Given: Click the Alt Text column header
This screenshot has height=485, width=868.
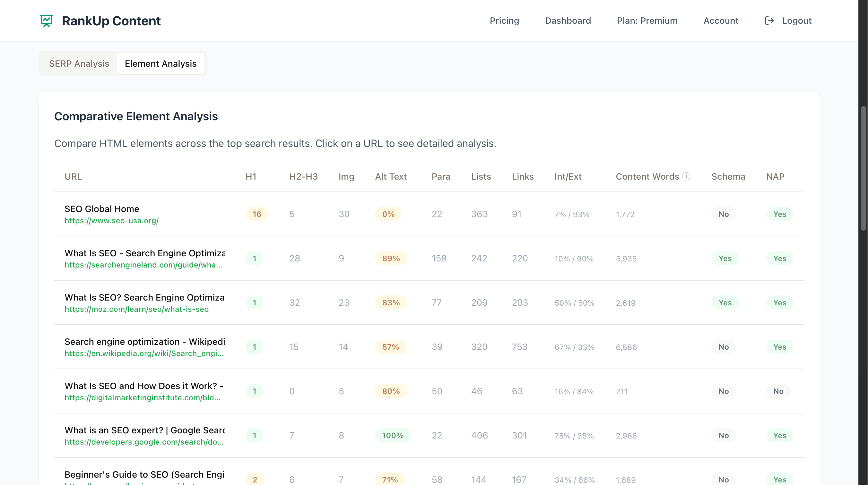Looking at the screenshot, I should pos(391,176).
